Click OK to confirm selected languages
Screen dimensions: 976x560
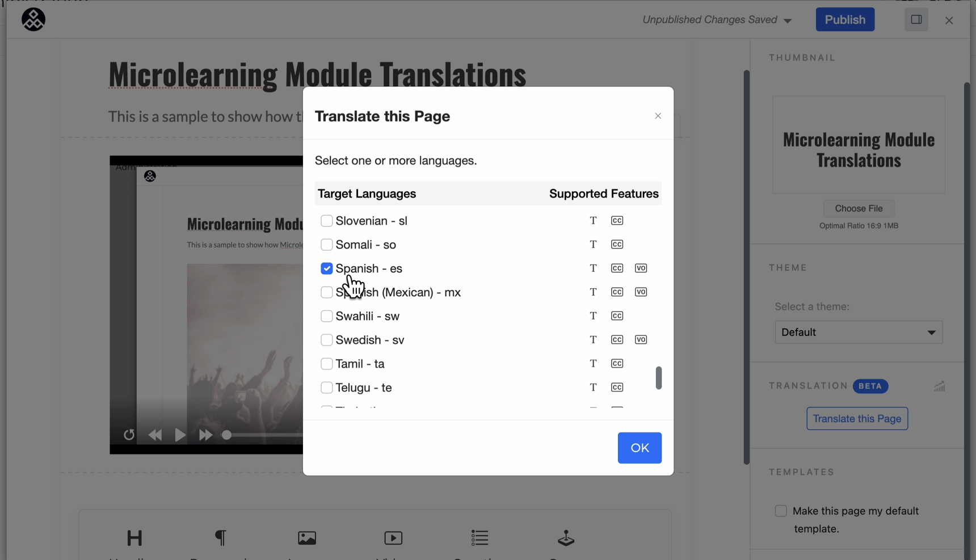640,448
